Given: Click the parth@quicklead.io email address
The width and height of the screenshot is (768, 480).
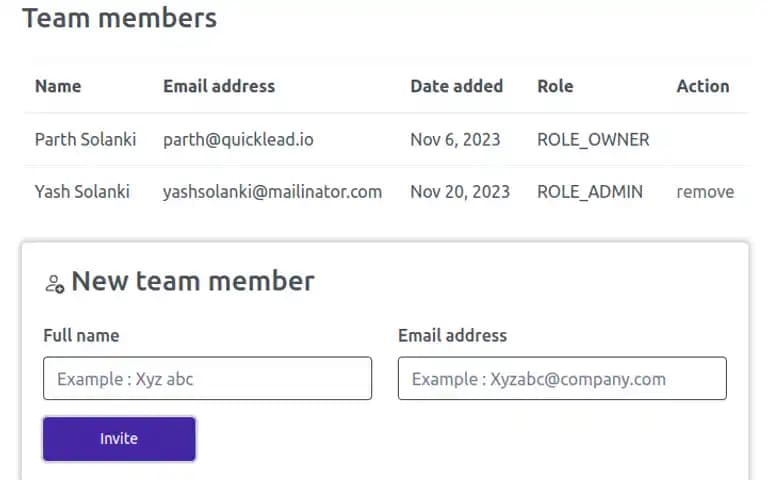Looking at the screenshot, I should [238, 140].
